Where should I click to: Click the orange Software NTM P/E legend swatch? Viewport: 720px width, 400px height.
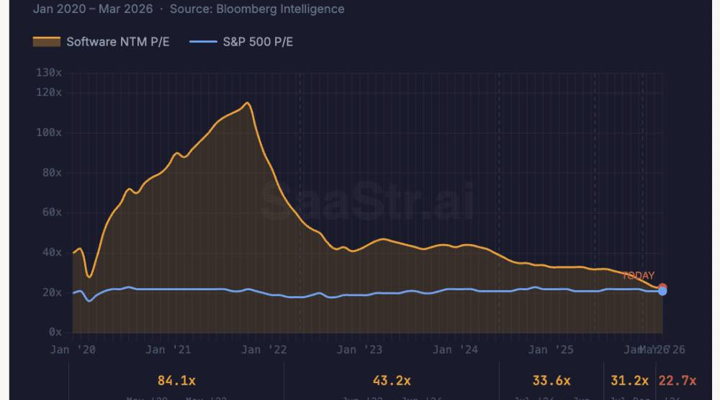[x=46, y=42]
